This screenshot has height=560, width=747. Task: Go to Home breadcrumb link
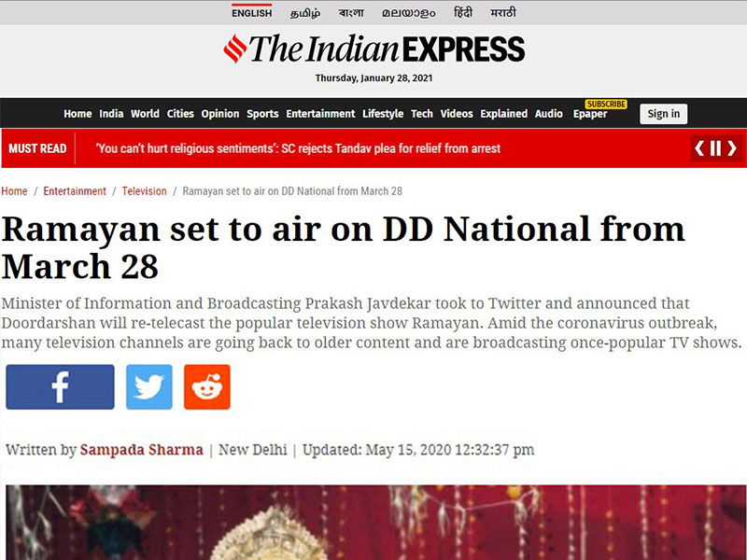point(14,191)
